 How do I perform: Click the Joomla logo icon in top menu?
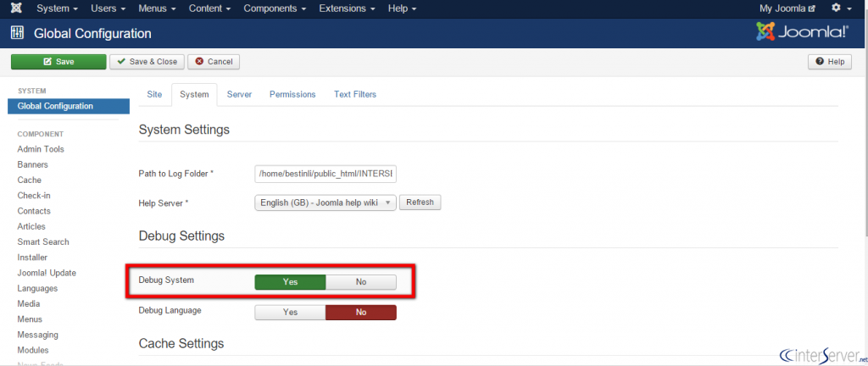click(17, 8)
